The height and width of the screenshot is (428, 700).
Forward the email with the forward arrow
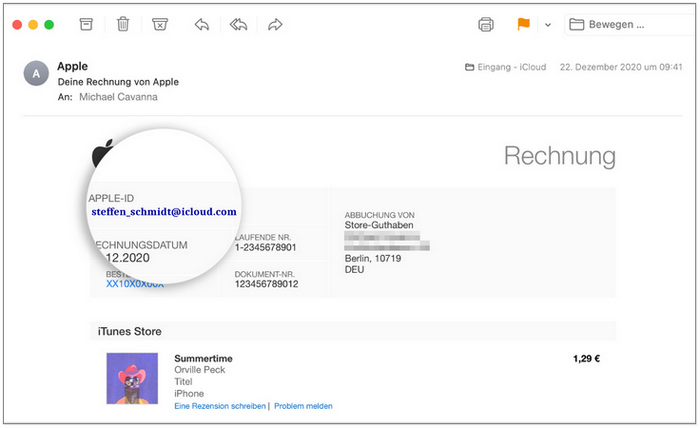click(x=275, y=24)
